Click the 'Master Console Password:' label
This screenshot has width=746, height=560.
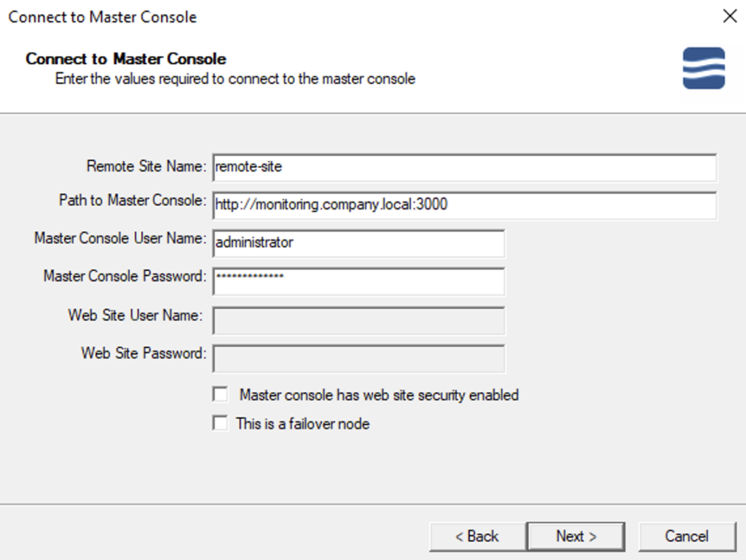point(125,276)
